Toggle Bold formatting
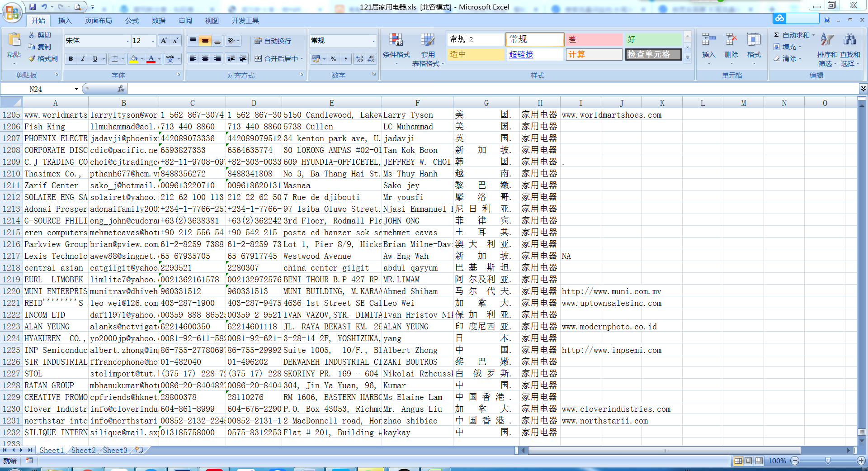Image resolution: width=868 pixels, height=471 pixels. (71, 59)
